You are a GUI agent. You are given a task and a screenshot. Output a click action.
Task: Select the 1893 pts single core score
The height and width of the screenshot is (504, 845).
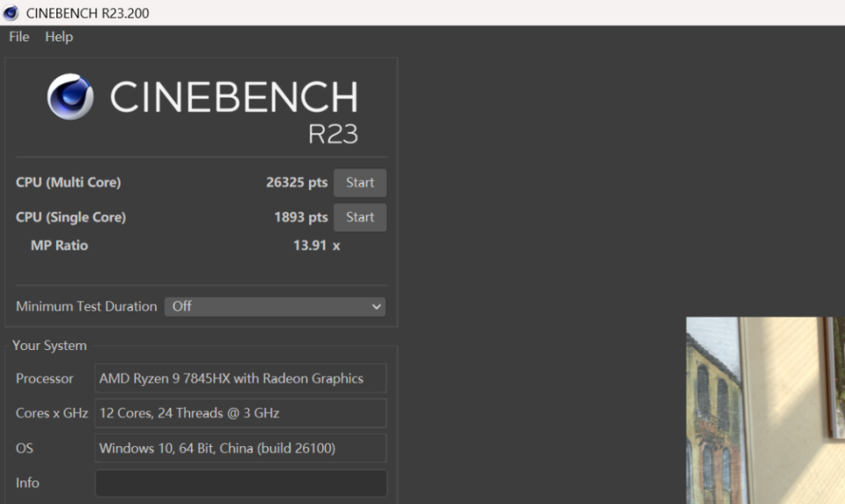(x=301, y=217)
